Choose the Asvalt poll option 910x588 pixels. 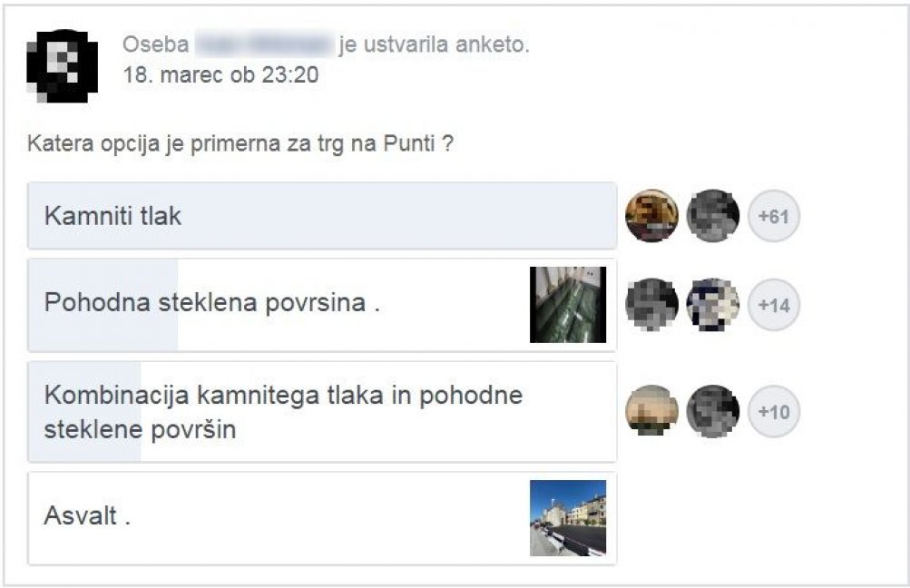[x=322, y=518]
